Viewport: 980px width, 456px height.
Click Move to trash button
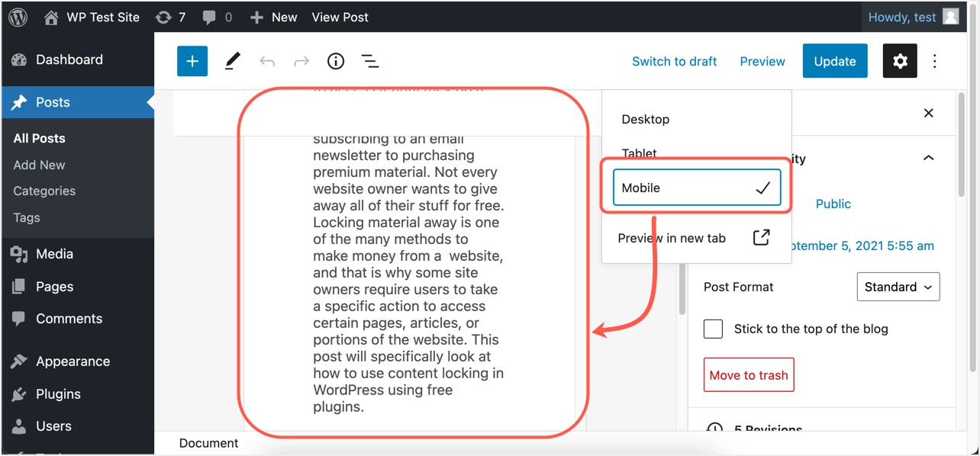pyautogui.click(x=749, y=375)
